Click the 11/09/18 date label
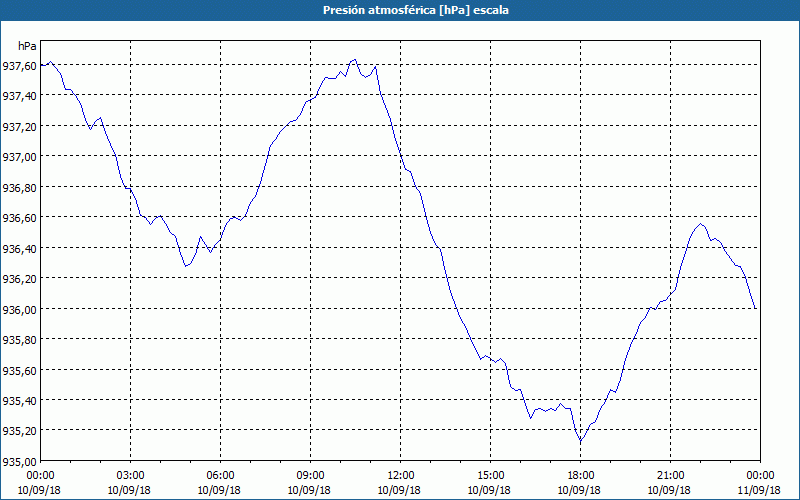 (x=759, y=490)
